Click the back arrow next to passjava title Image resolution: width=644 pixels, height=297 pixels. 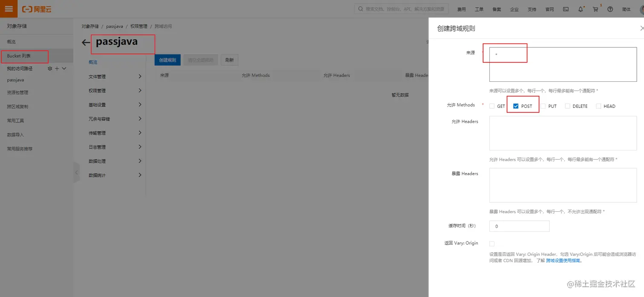coord(85,42)
